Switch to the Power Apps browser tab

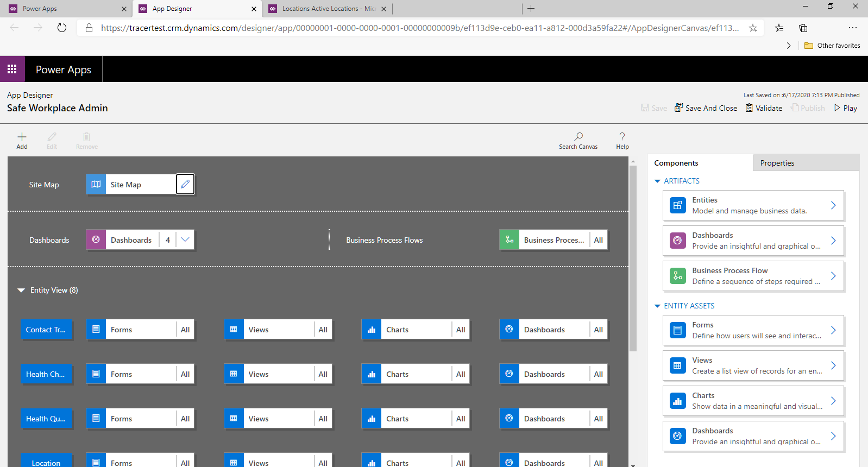[x=66, y=9]
